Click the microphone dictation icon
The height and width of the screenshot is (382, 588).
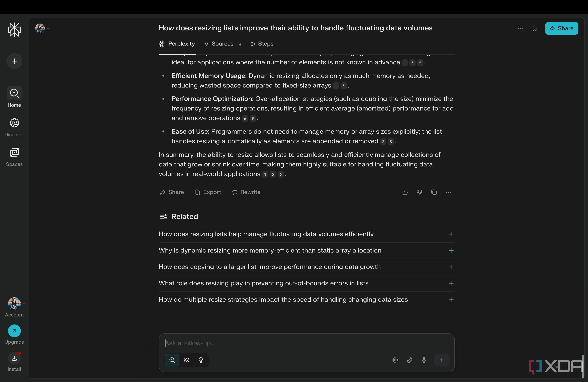pos(424,360)
